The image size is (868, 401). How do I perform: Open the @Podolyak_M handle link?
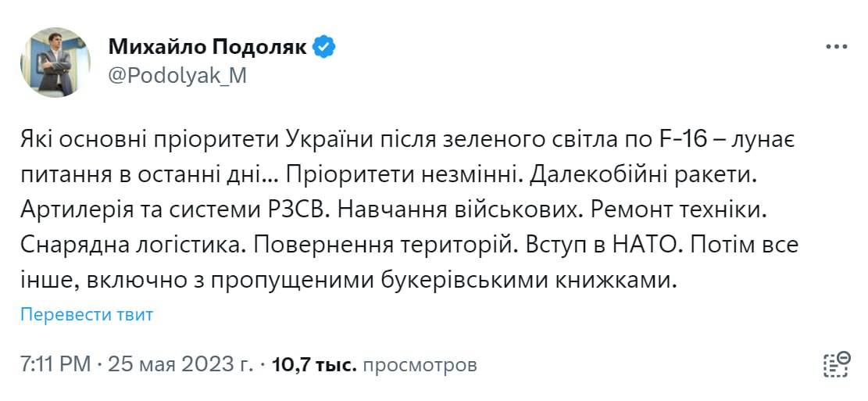[x=177, y=75]
